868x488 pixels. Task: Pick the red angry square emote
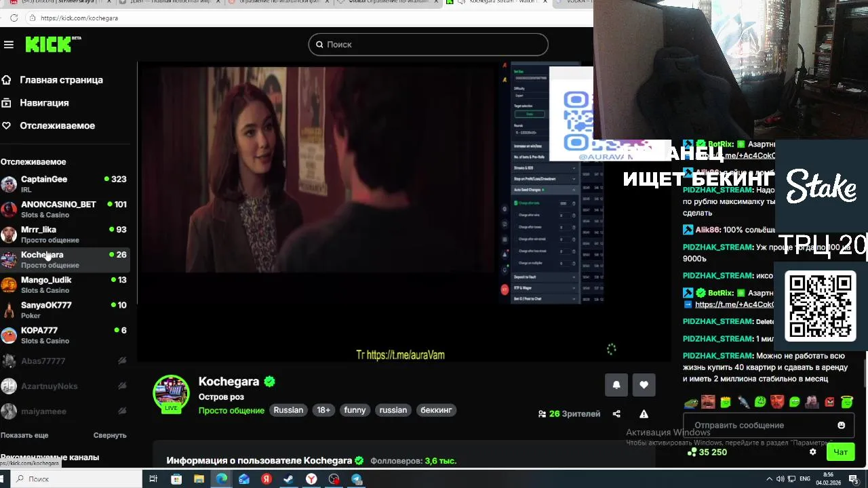coord(830,402)
